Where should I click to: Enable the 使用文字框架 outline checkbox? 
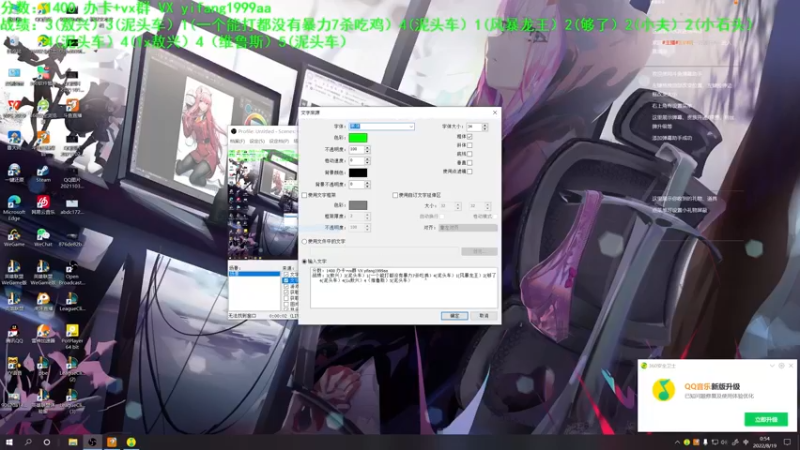click(x=305, y=195)
